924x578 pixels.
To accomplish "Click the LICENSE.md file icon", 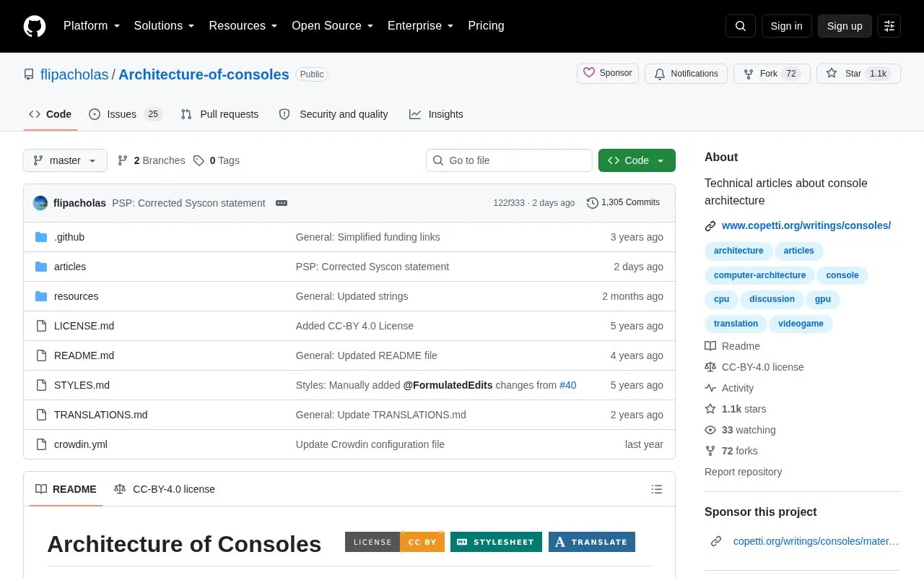I will [41, 326].
